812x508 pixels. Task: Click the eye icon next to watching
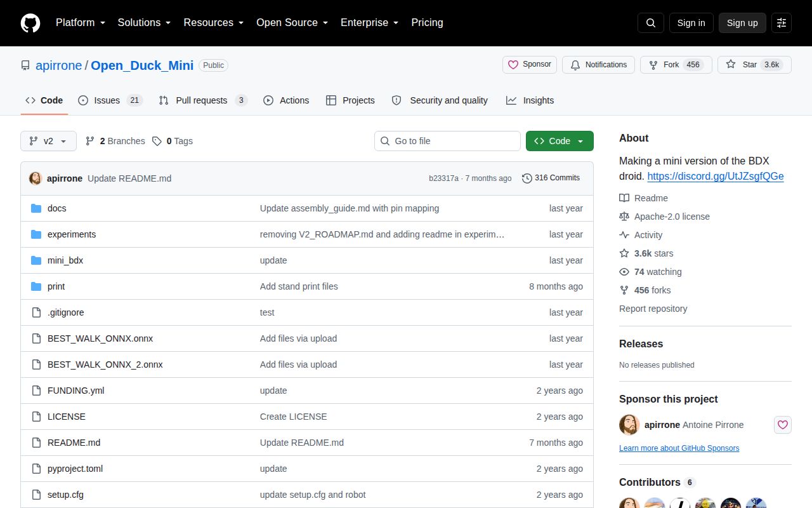[624, 272]
